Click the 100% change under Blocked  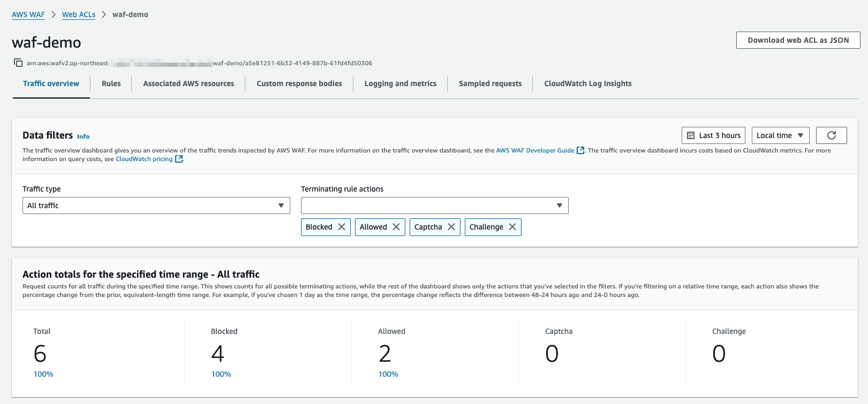click(x=221, y=374)
